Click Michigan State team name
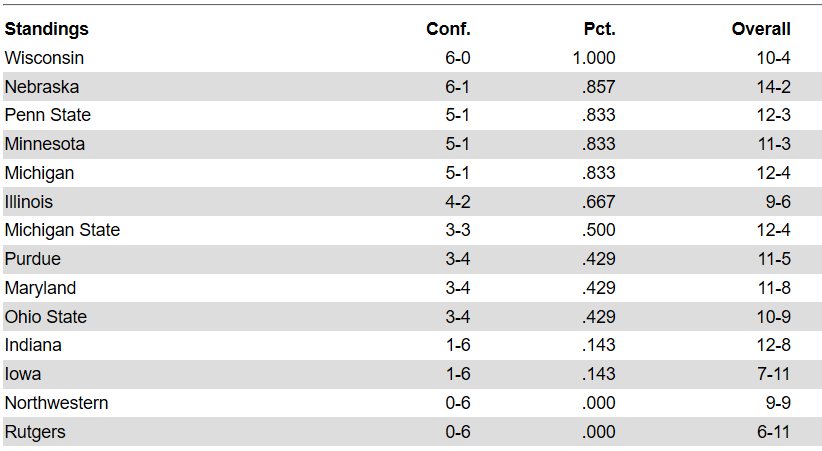This screenshot has height=451, width=822. point(62,230)
